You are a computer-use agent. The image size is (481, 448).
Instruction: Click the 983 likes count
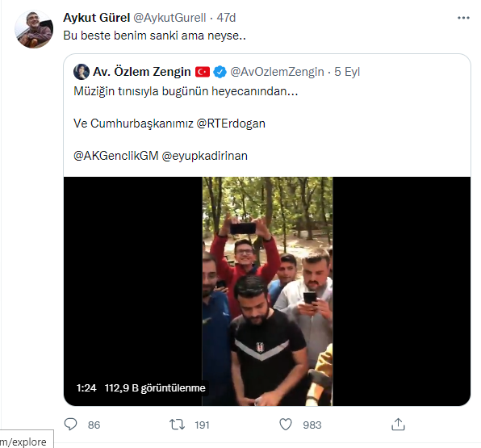312,425
